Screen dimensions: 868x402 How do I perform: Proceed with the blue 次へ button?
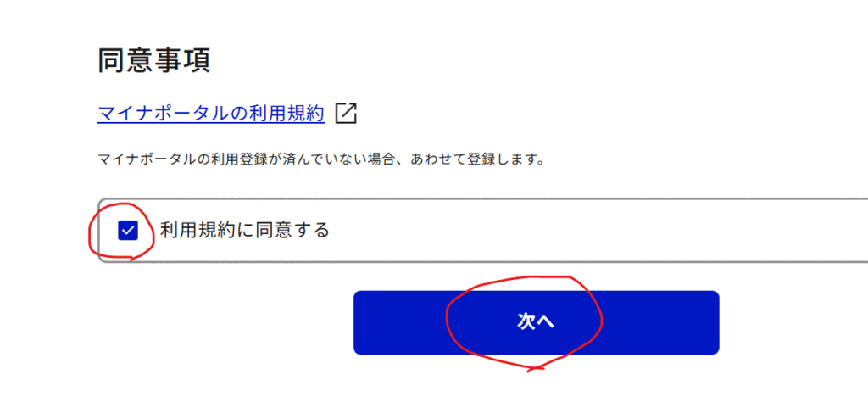tap(536, 322)
